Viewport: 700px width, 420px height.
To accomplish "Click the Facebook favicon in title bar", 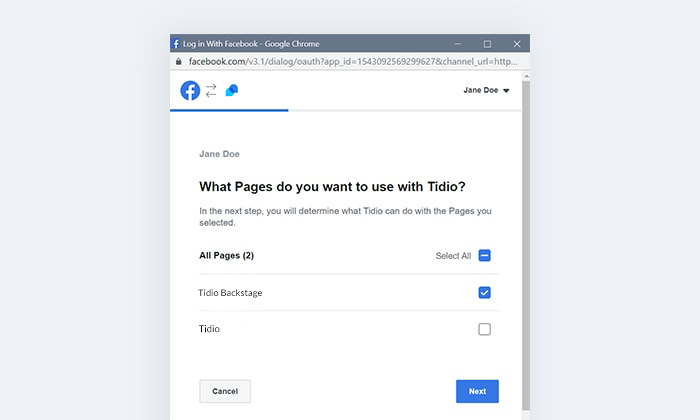I will tap(176, 44).
